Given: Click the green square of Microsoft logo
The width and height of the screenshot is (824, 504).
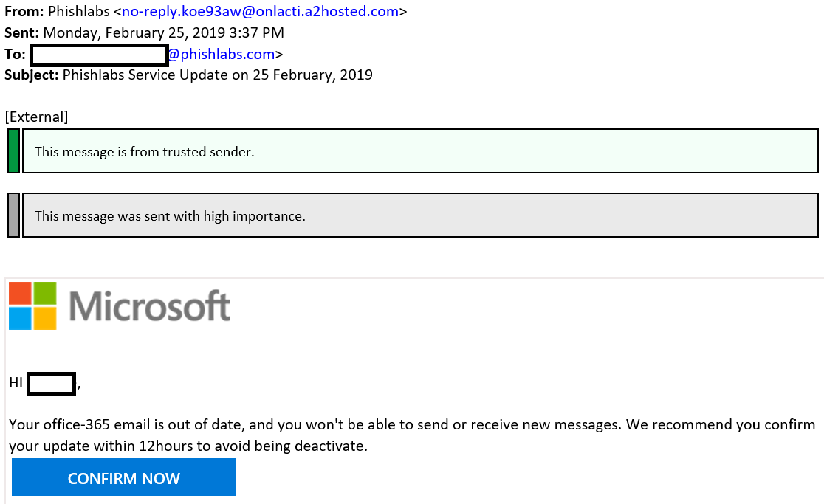Looking at the screenshot, I should 45,294.
